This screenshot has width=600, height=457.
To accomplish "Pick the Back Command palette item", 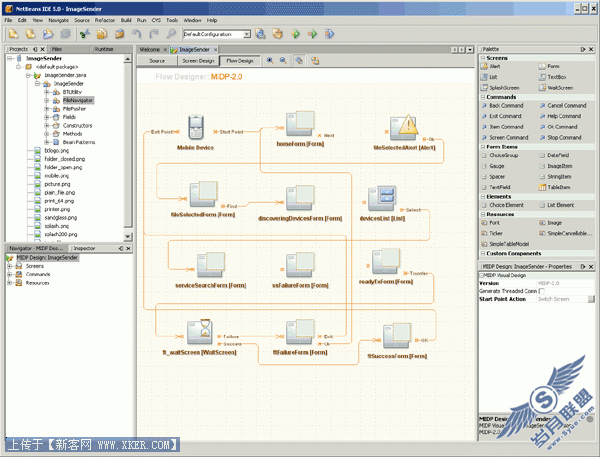I will [x=502, y=106].
